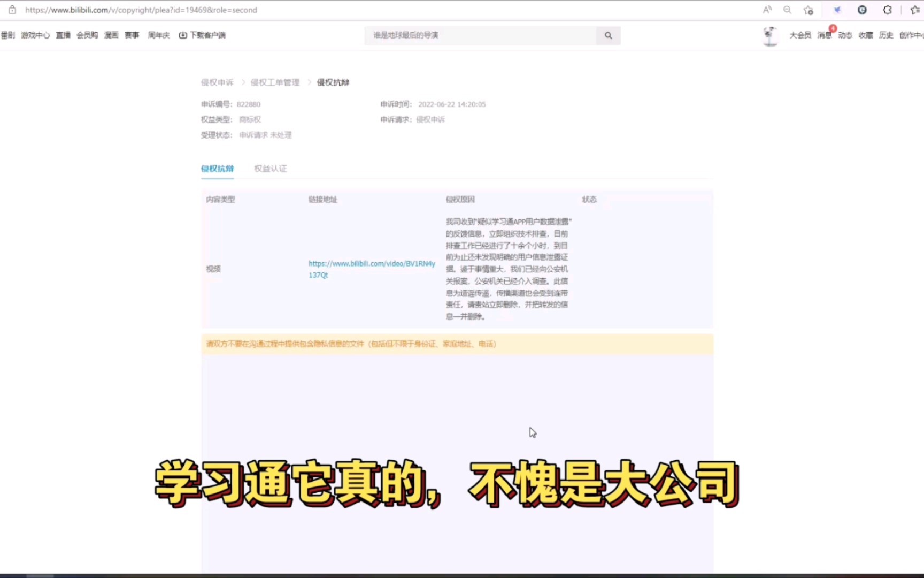
Task: Click the 链接地址 column header
Action: [322, 199]
